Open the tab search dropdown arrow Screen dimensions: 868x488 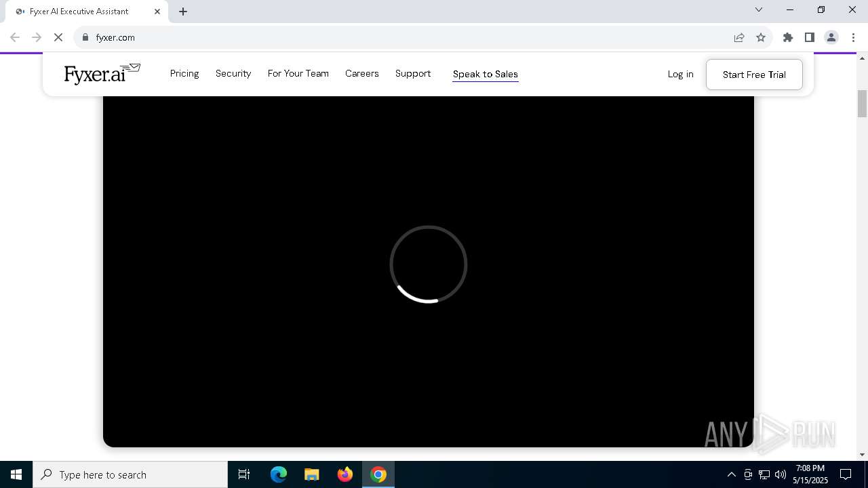coord(759,9)
